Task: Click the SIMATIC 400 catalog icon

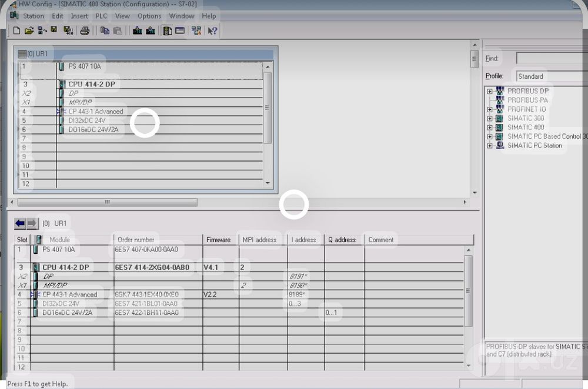Action: 499,128
